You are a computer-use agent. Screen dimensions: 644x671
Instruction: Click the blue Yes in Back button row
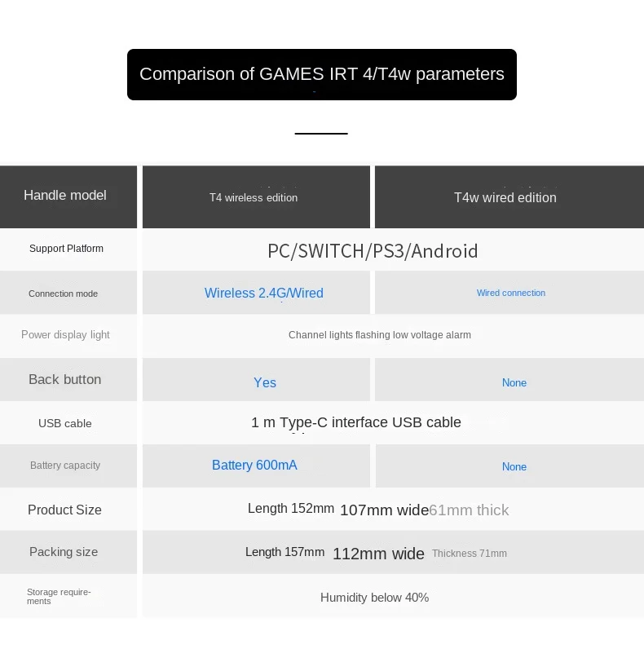tap(265, 382)
